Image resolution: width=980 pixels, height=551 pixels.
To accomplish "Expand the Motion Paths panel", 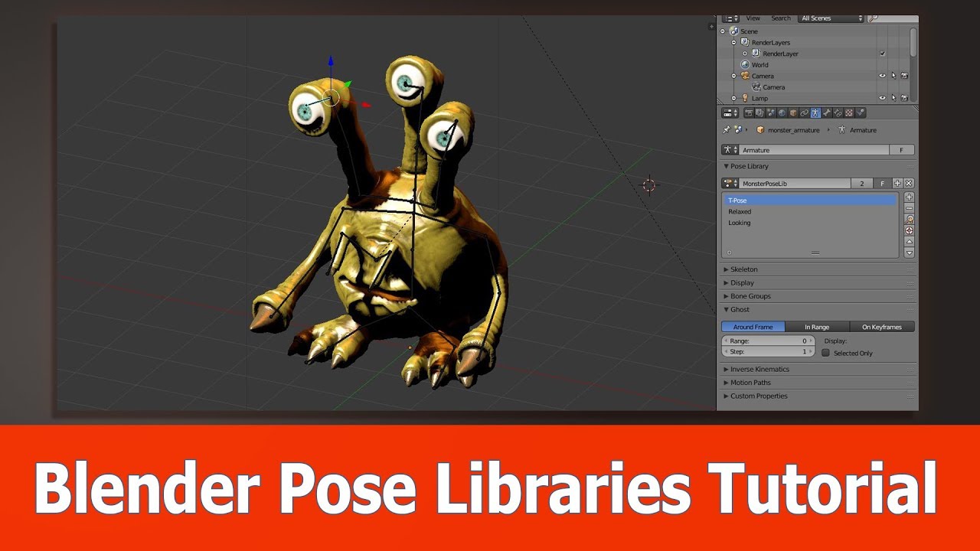I will (x=727, y=383).
